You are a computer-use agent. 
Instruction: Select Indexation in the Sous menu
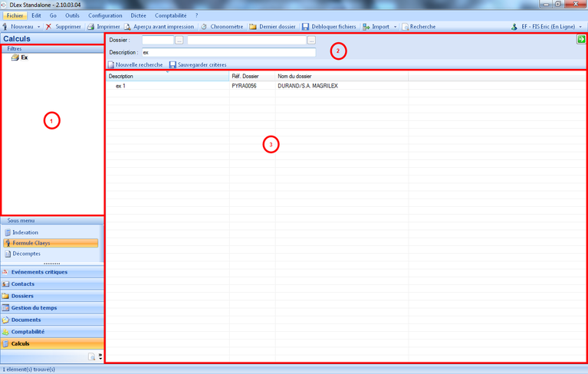pyautogui.click(x=25, y=232)
